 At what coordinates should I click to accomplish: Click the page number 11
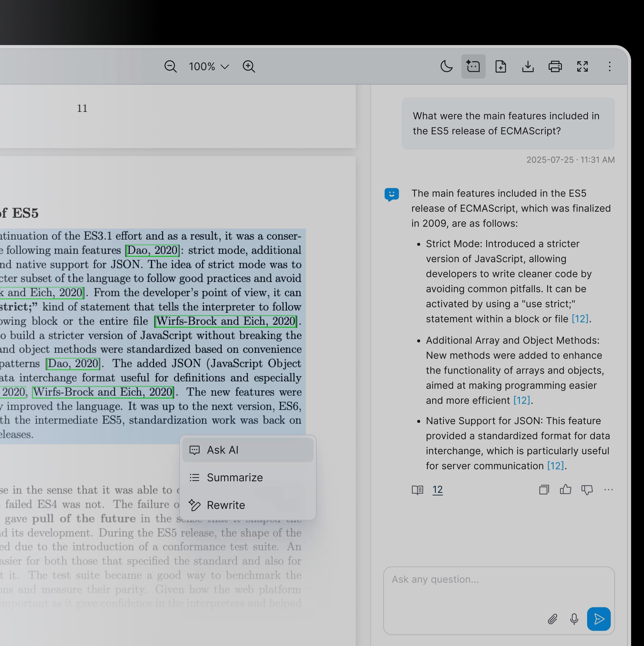point(82,109)
